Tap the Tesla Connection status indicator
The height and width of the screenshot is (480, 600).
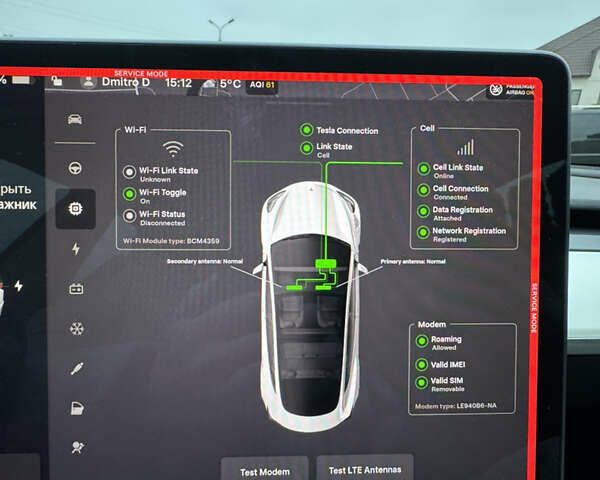point(307,130)
